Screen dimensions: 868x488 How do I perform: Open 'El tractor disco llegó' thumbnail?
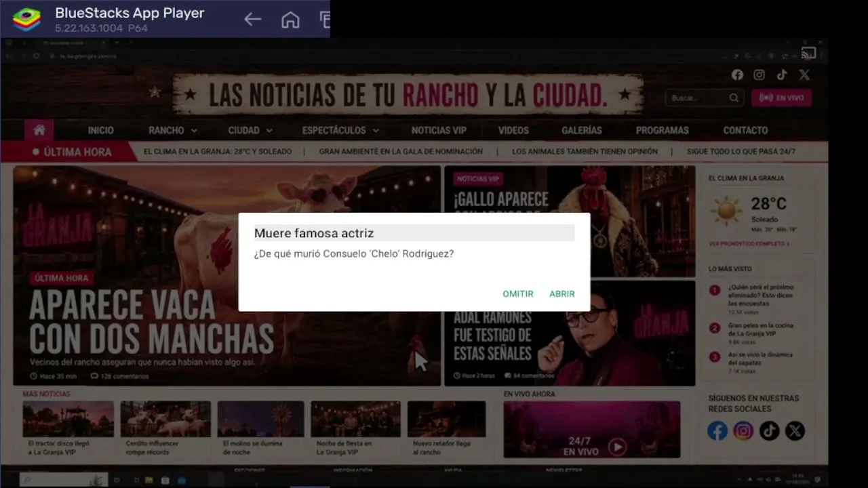pos(68,419)
